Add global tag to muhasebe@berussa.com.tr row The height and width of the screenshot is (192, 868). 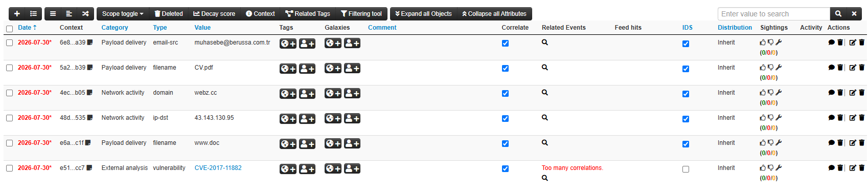(x=288, y=44)
